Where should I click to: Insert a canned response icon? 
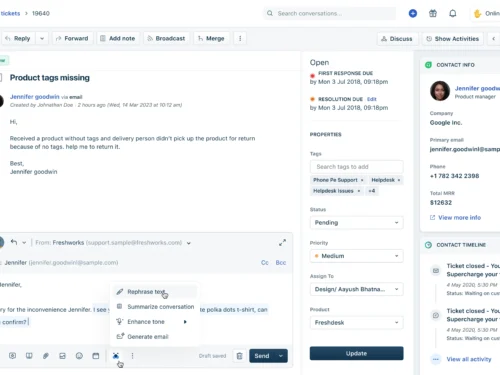[x=12, y=356]
